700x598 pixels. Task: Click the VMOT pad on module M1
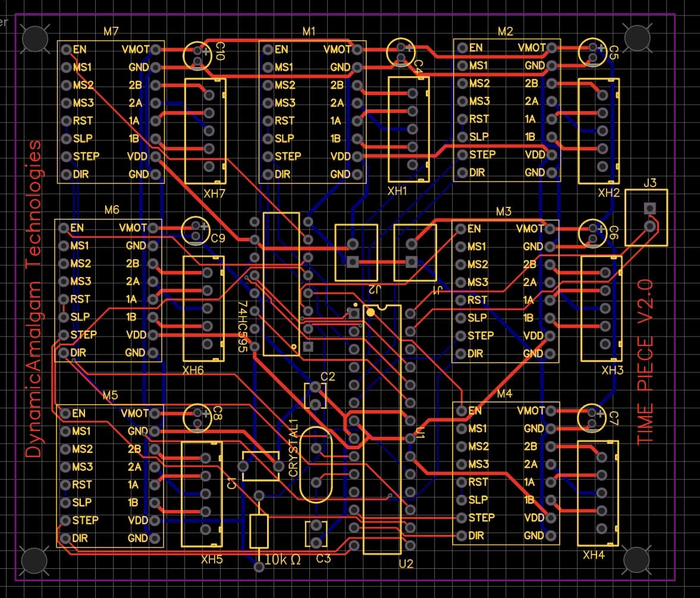tap(357, 49)
